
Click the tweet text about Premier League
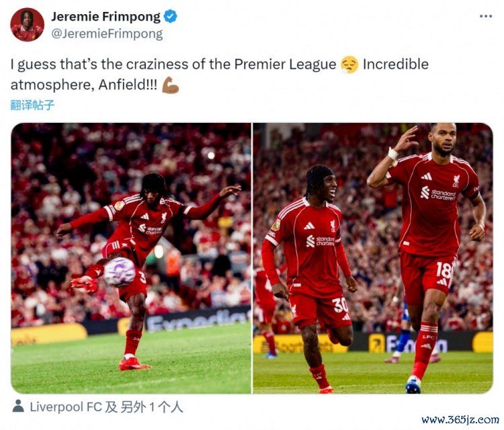click(x=220, y=75)
